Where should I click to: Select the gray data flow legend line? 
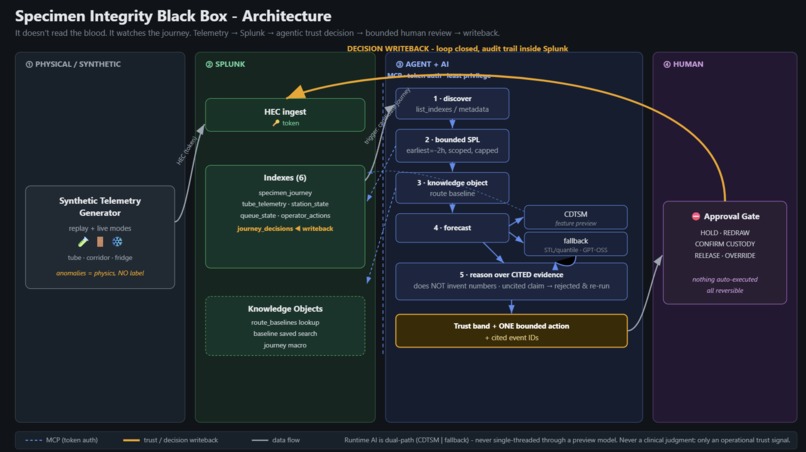tap(260, 440)
